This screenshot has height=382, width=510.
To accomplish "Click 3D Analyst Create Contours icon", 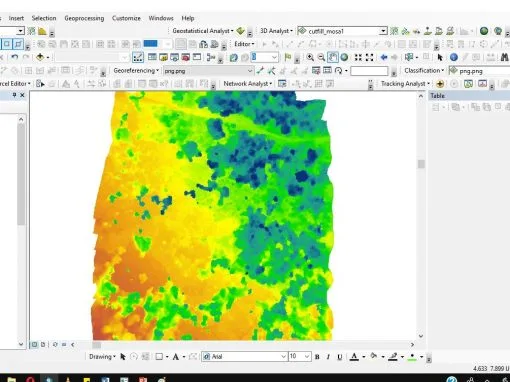I will pyautogui.click(x=394, y=31).
